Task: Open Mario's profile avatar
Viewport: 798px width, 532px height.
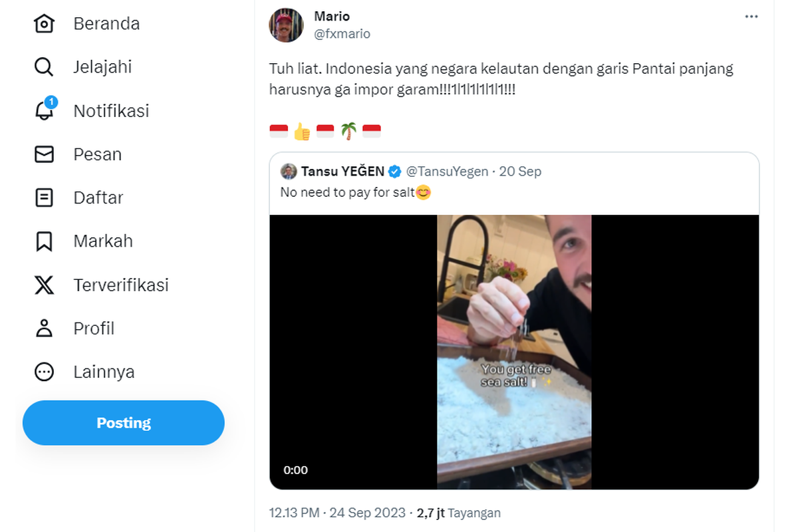Action: pos(286,25)
